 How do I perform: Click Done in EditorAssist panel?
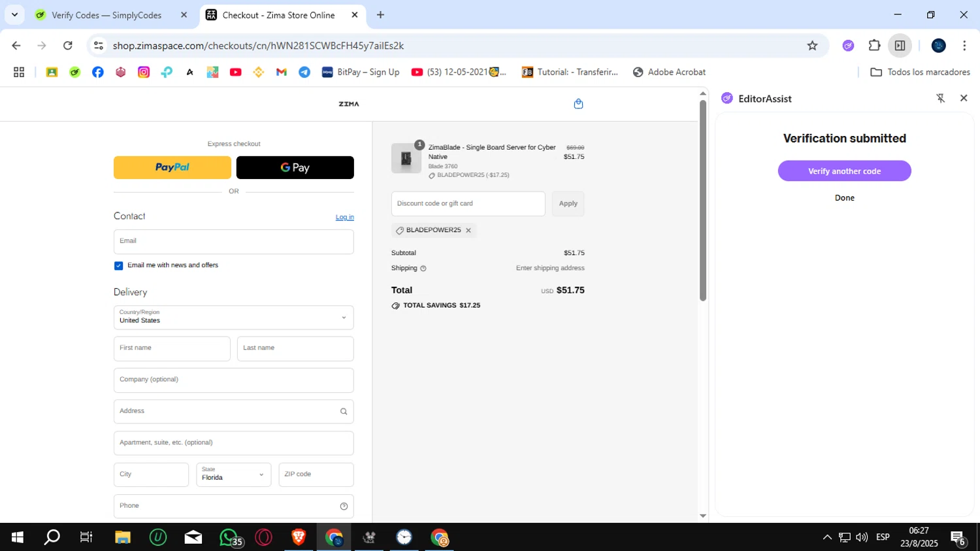pyautogui.click(x=845, y=198)
